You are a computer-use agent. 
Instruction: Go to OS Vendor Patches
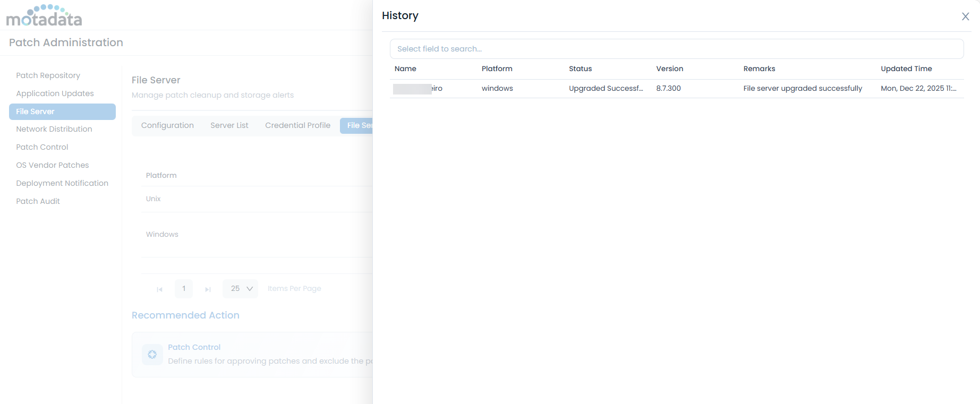click(x=52, y=165)
